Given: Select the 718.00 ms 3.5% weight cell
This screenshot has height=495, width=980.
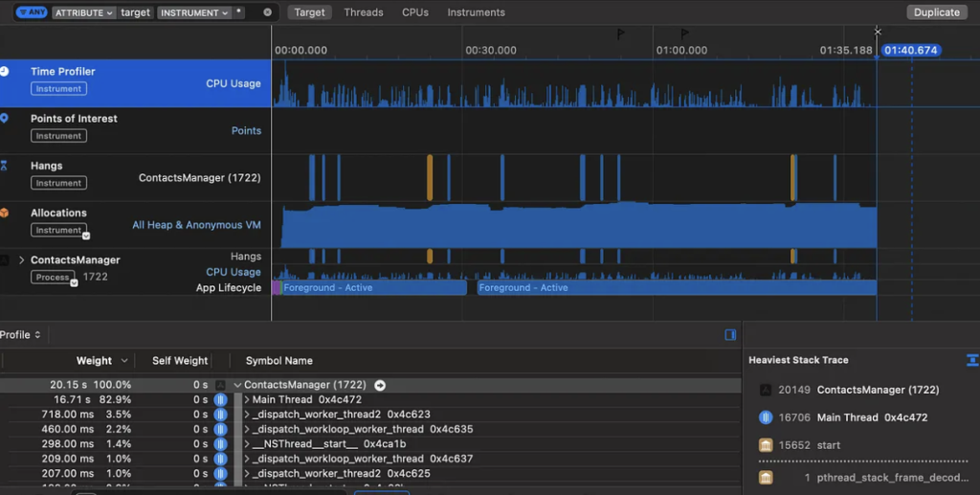Looking at the screenshot, I should 86,415.
